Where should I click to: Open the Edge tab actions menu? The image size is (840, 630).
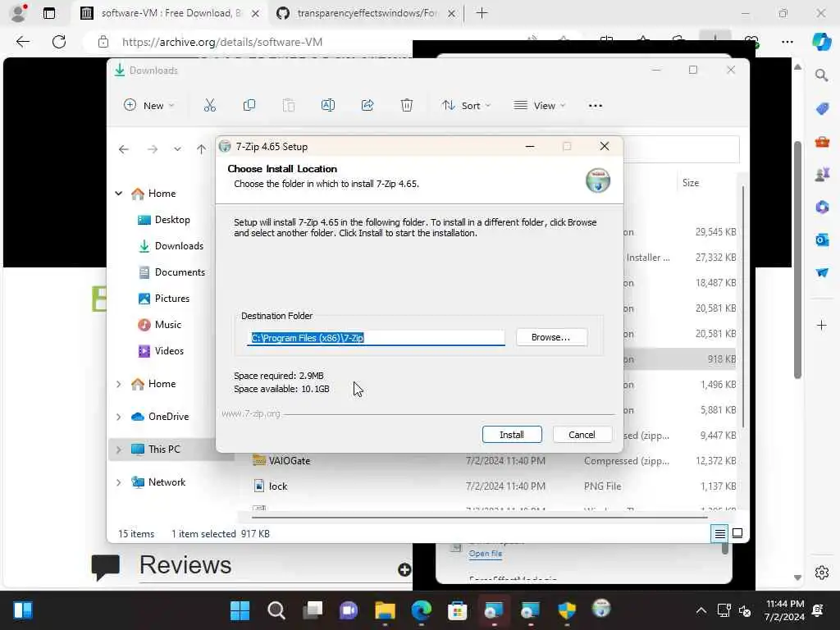[48, 13]
